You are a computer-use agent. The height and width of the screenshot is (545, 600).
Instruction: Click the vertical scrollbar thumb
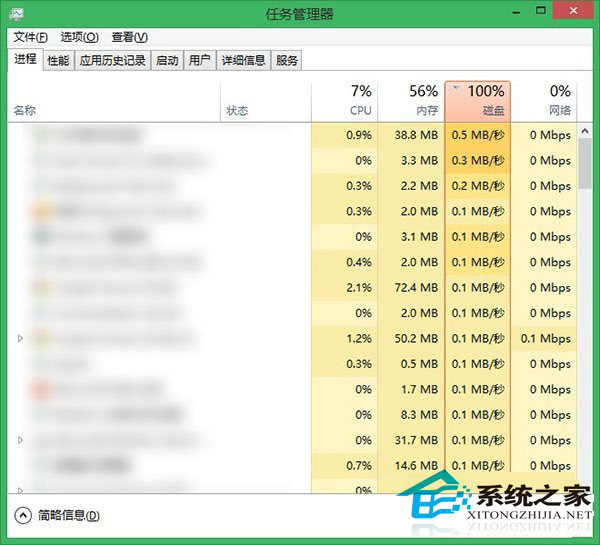click(585, 163)
